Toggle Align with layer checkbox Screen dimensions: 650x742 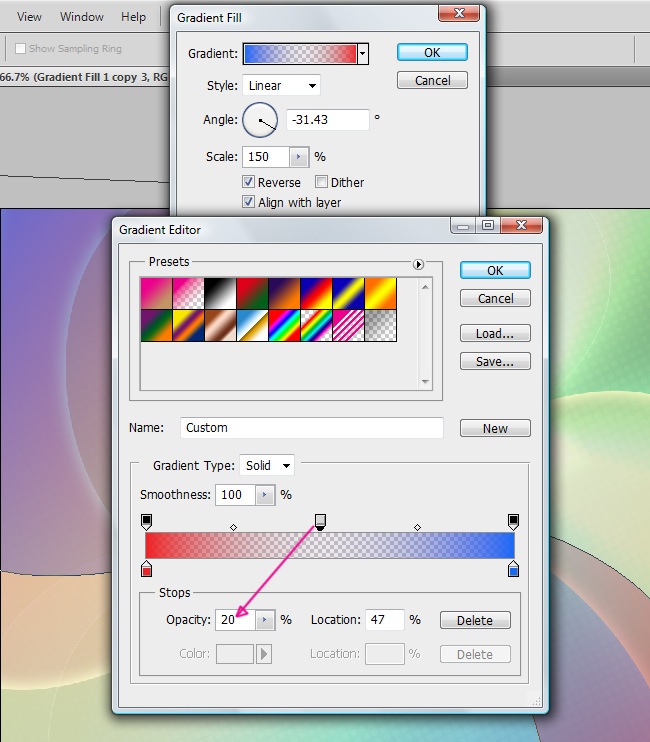pos(249,202)
